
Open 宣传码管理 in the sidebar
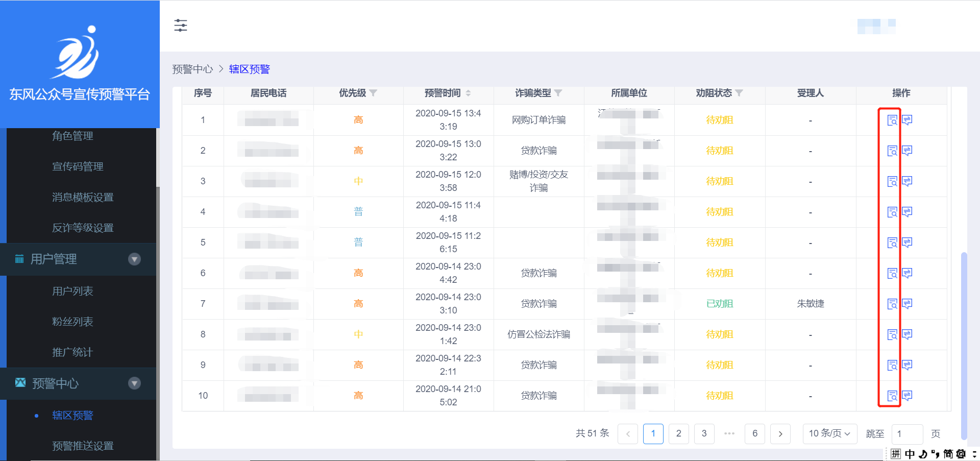coord(78,166)
